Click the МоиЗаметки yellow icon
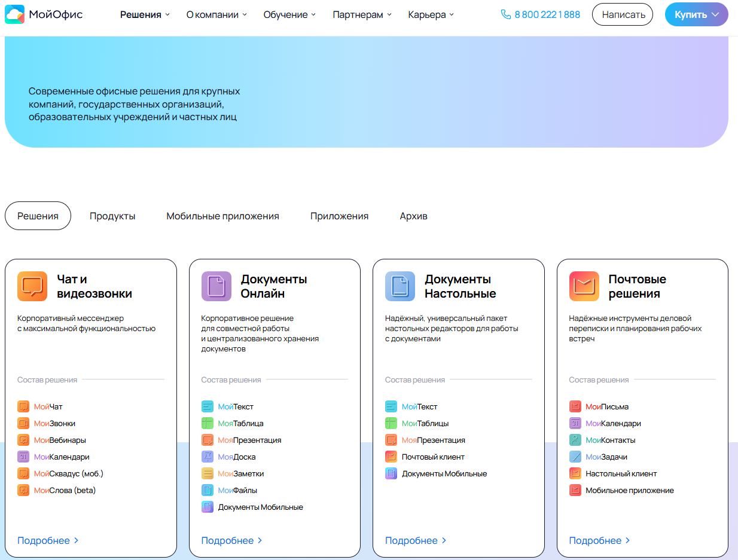 tap(208, 473)
